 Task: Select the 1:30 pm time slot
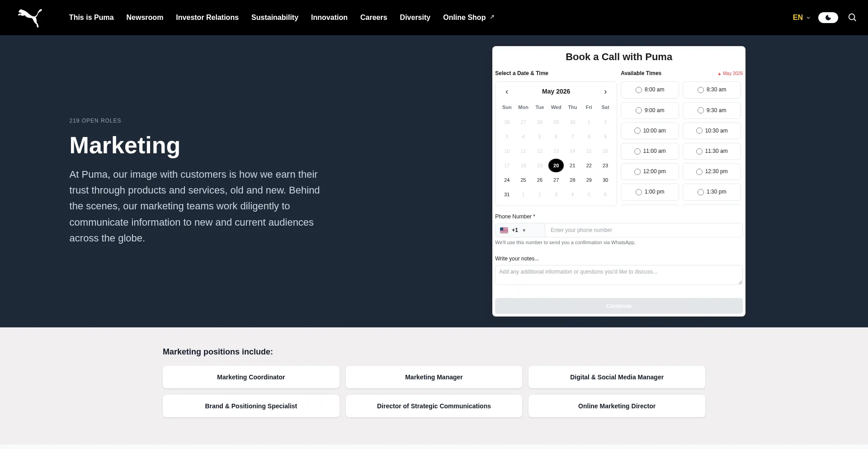712,192
